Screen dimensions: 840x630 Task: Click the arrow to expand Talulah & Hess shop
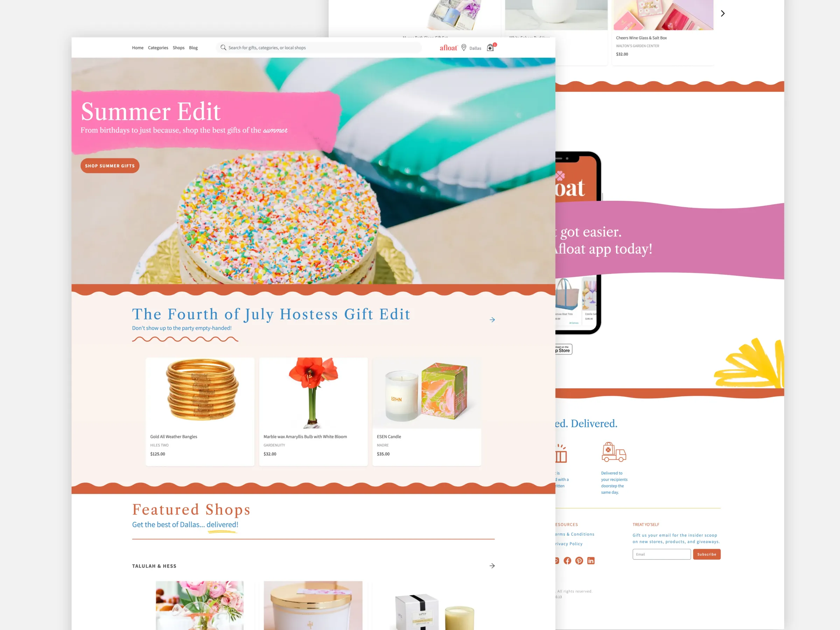coord(492,566)
